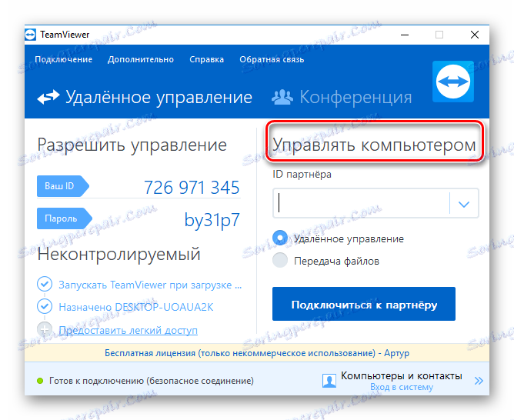Image resolution: width=514 pixels, height=420 pixels.
Task: Click Компьютеры и контакты label
Action: [402, 376]
